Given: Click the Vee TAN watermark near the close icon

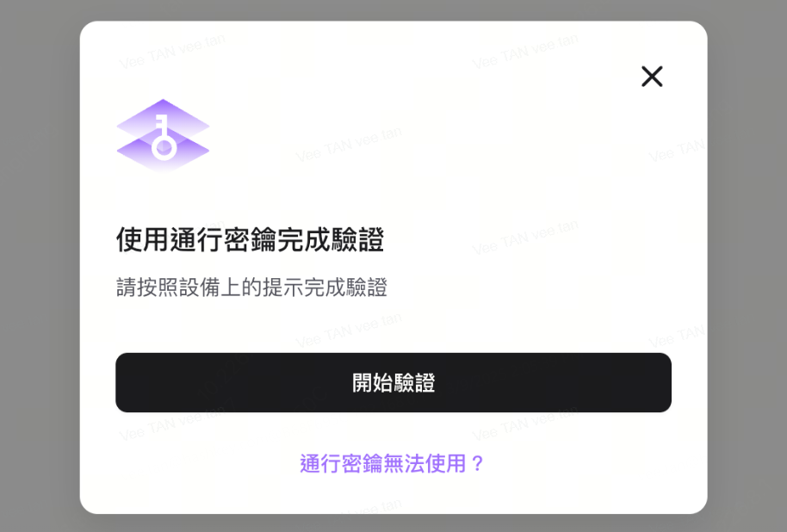Looking at the screenshot, I should 525,51.
